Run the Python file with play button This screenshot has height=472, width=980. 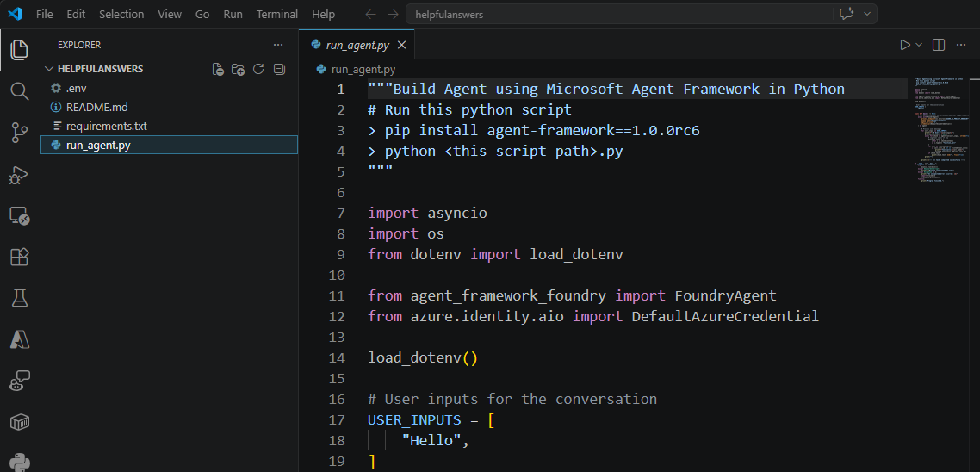pyautogui.click(x=904, y=45)
